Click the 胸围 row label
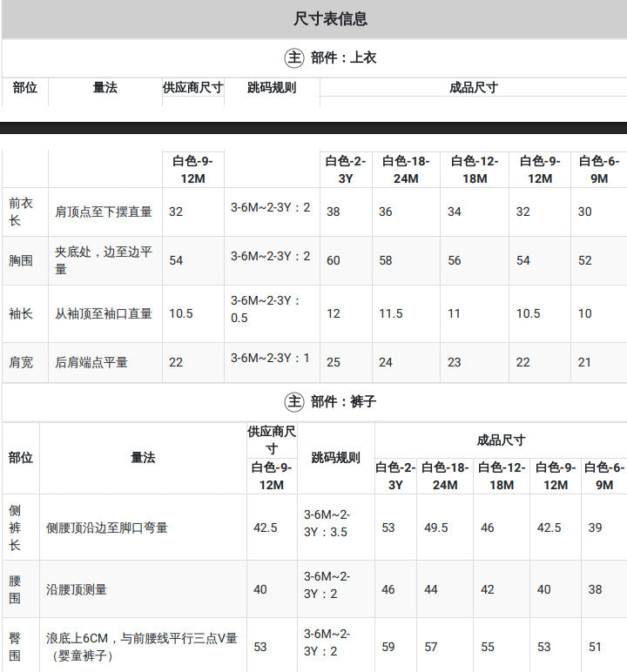The width and height of the screenshot is (627, 672). tap(21, 260)
